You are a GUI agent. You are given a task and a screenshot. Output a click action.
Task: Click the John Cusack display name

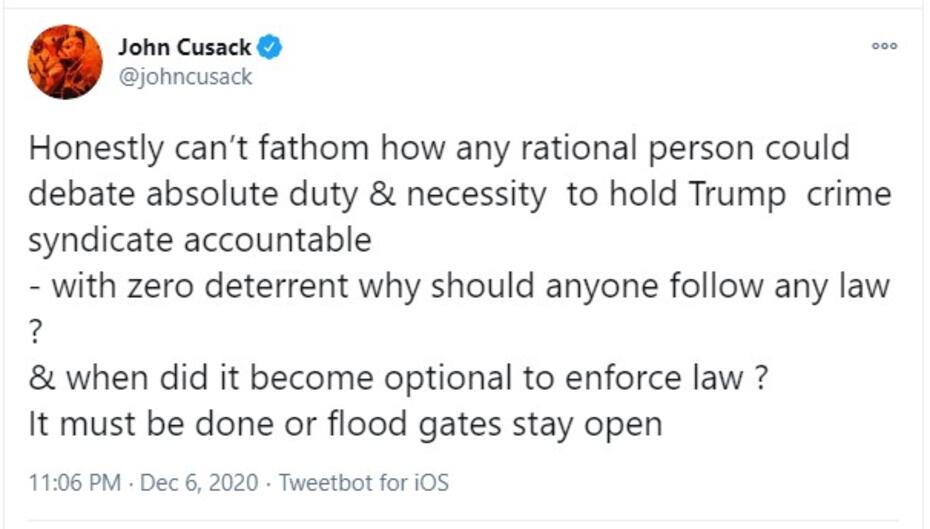(x=184, y=47)
